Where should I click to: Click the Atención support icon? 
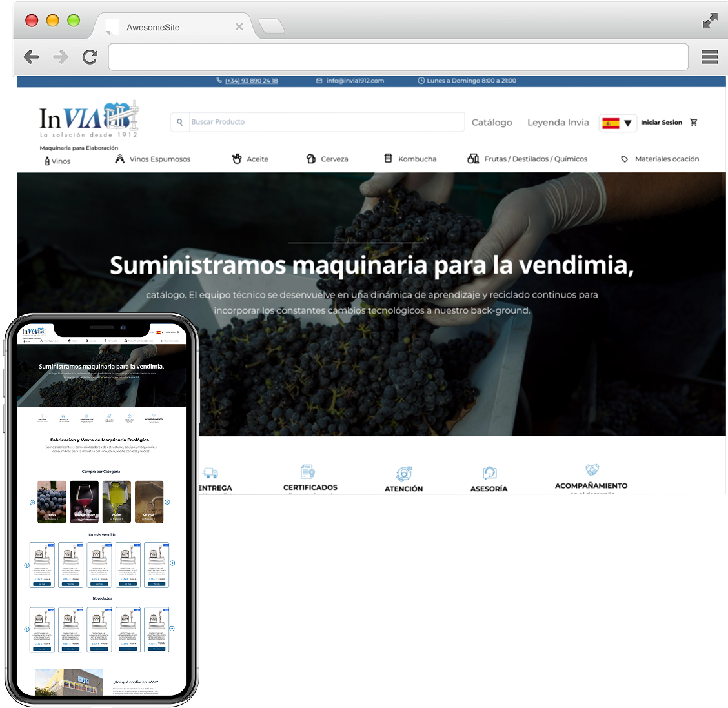click(x=404, y=474)
